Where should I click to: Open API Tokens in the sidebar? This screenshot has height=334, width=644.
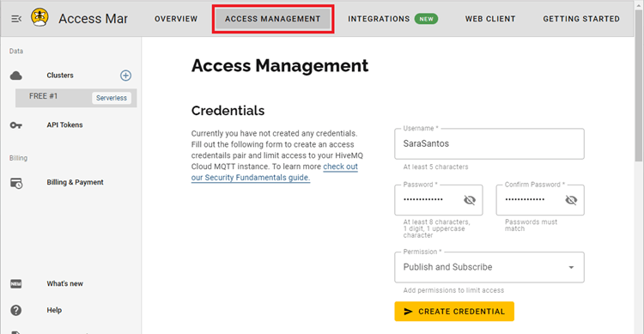(64, 124)
